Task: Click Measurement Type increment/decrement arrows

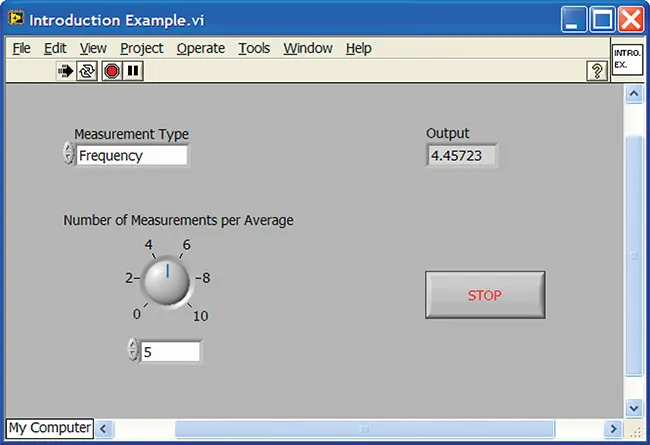Action: click(68, 155)
